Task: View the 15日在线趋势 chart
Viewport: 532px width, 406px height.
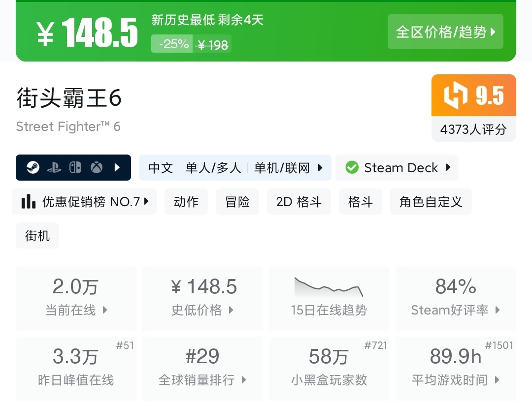Action: point(329,298)
